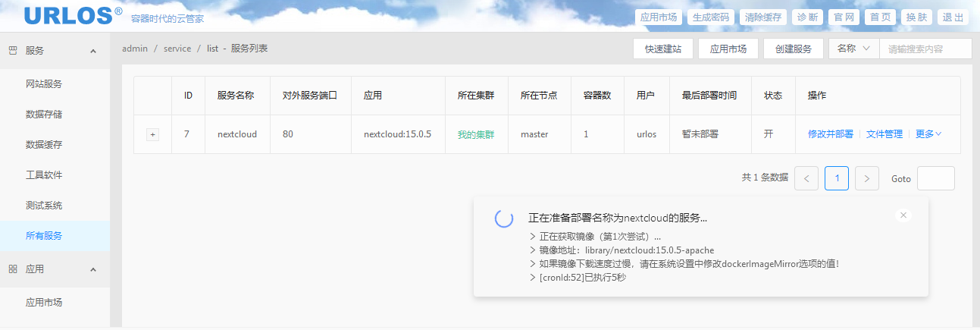The height and width of the screenshot is (330, 980).
Task: Click the 共 1 条数据 total count
Action: (x=765, y=178)
